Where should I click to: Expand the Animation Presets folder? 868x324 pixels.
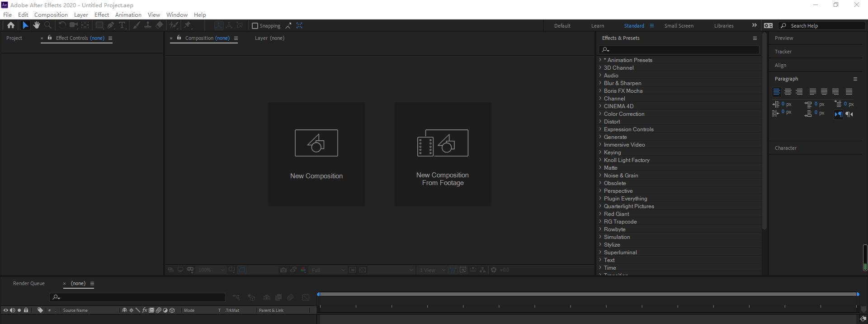pos(600,60)
